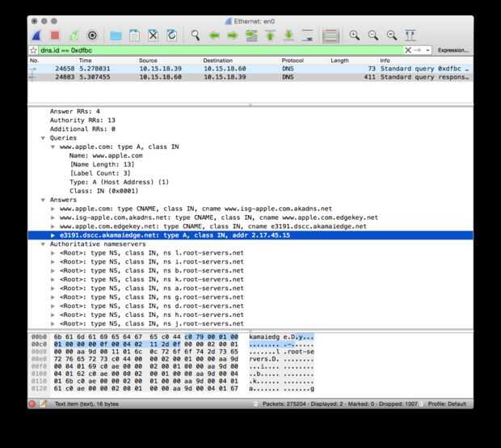The height and width of the screenshot is (448, 501).
Task: Restart the current capture
Action: pos(74,35)
